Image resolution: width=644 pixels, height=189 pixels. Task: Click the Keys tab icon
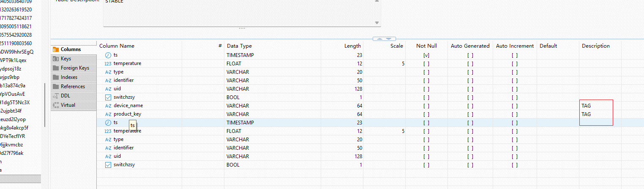pos(56,59)
